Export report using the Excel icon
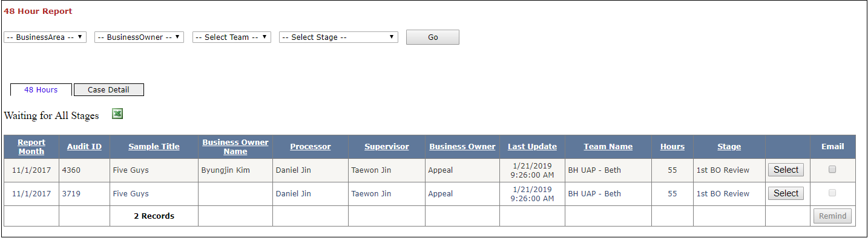 [117, 114]
